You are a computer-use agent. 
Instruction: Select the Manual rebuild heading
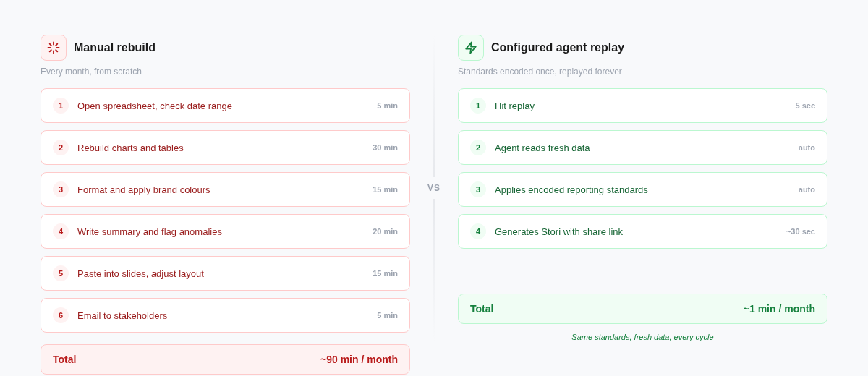coord(114,48)
